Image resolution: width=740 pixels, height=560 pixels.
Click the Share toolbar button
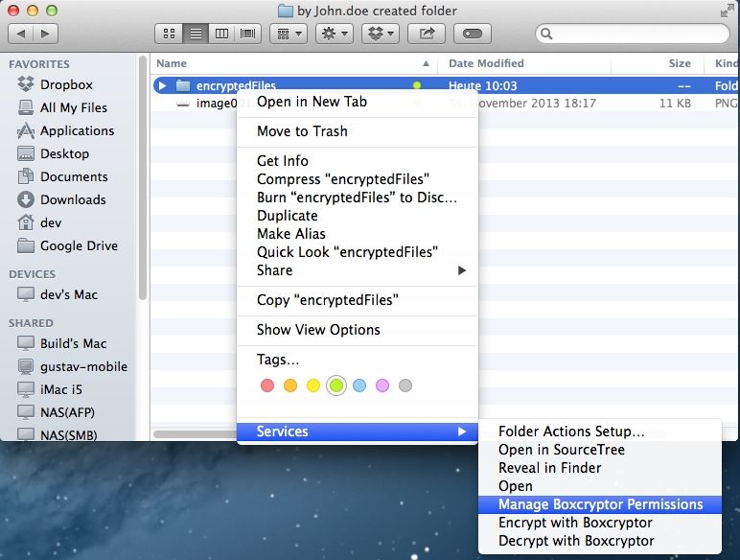point(427,34)
